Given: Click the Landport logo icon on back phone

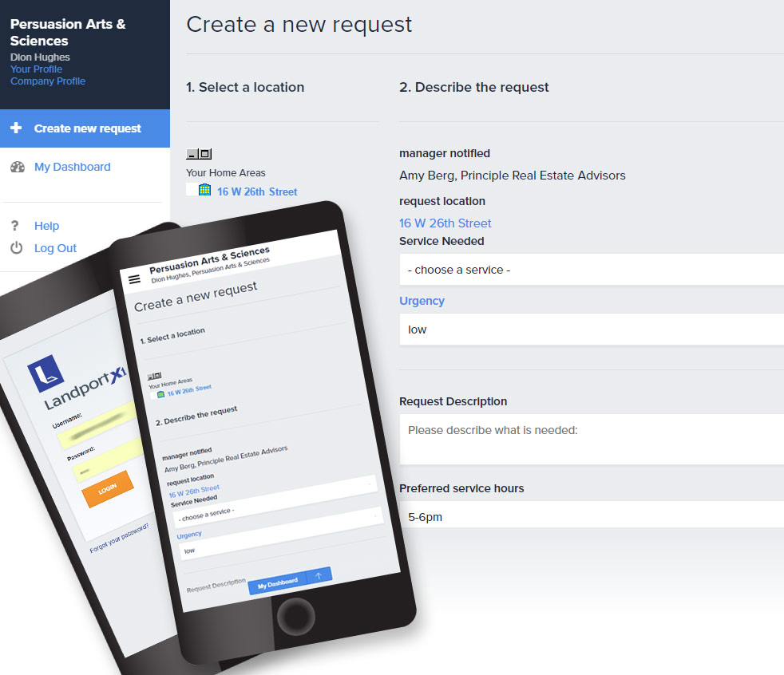Looking at the screenshot, I should 46,373.
